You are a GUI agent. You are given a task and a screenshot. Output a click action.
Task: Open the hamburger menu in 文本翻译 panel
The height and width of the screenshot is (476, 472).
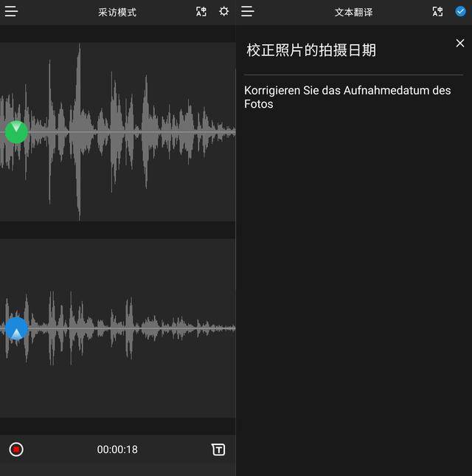click(x=248, y=12)
